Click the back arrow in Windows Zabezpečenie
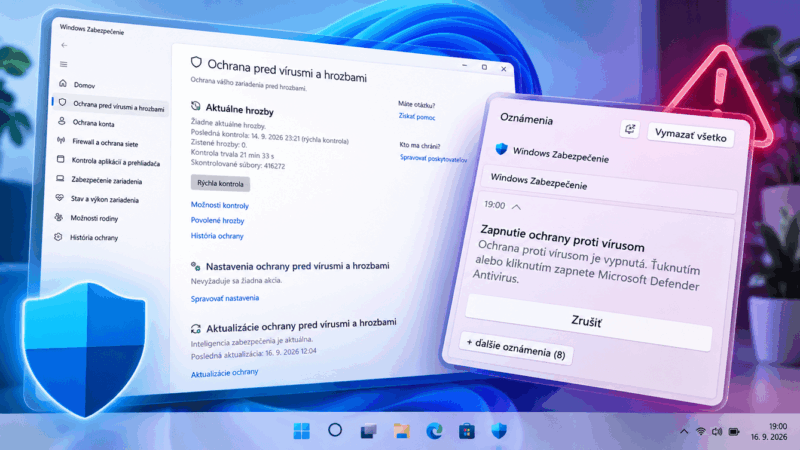Screen dimensions: 800x450 64,45
